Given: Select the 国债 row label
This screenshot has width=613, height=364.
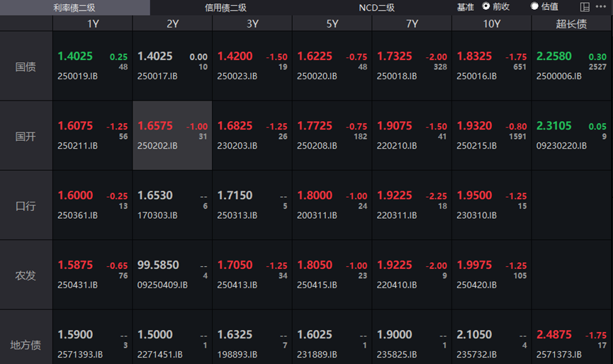Looking at the screenshot, I should click(26, 67).
